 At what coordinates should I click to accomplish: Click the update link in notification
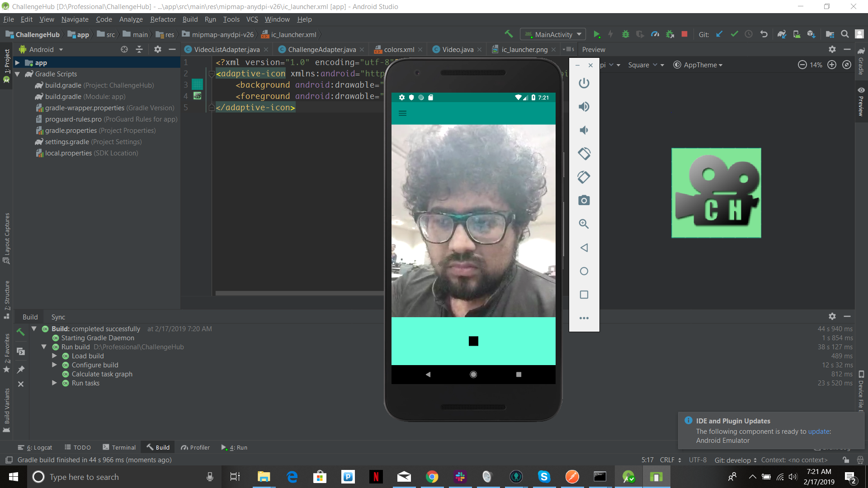point(819,432)
